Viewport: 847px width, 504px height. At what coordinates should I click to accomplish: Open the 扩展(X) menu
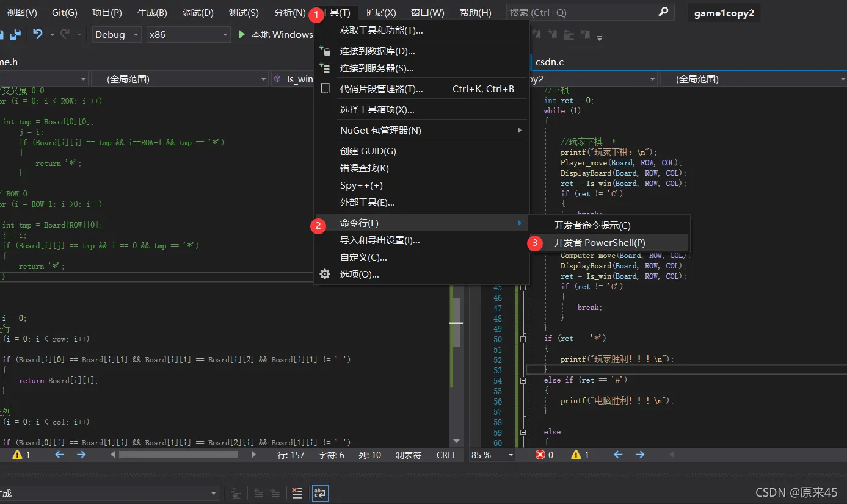click(381, 13)
